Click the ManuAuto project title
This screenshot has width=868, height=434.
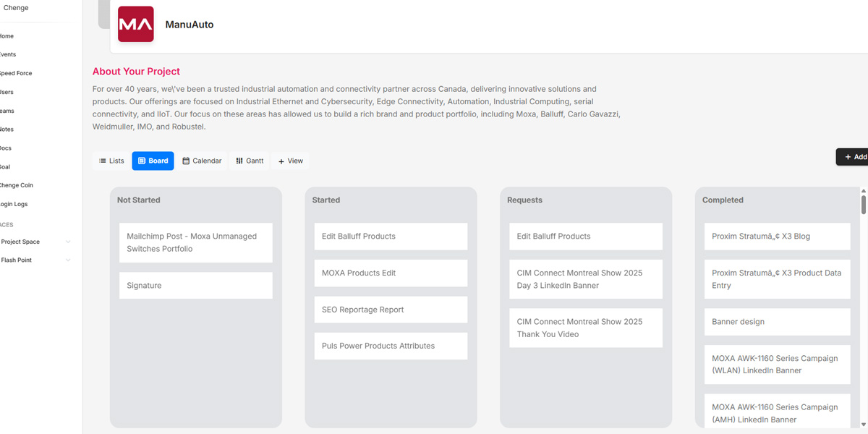click(x=190, y=25)
